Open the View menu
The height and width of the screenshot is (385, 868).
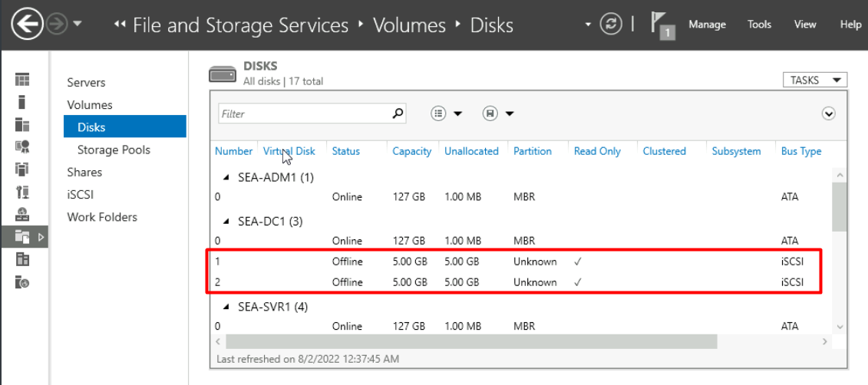coord(805,25)
